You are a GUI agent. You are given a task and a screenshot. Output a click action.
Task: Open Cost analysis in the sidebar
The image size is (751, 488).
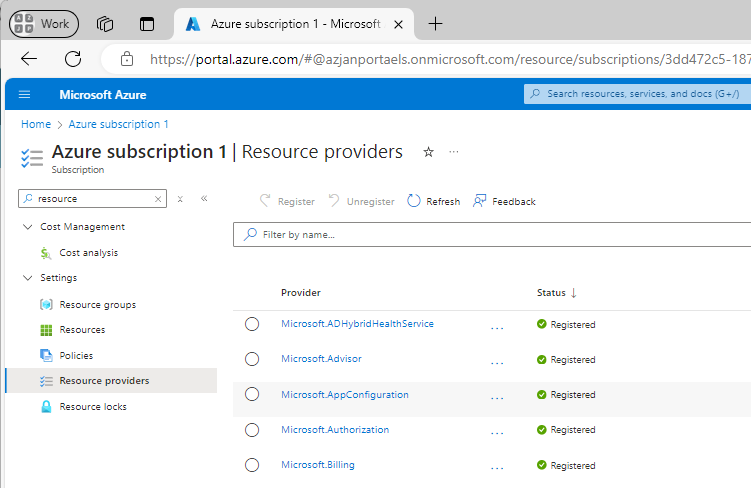[x=89, y=253]
